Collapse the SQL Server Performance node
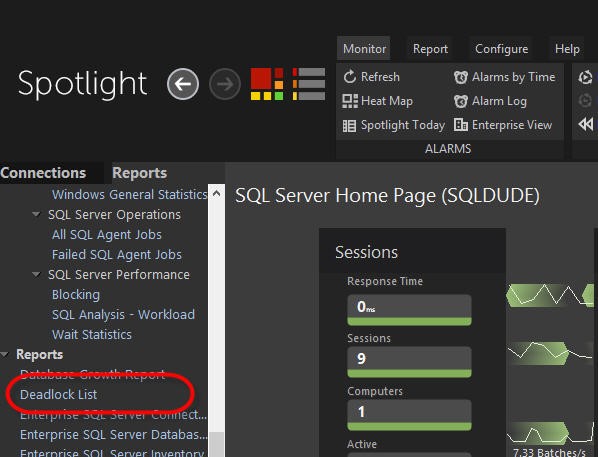598x457 pixels. pyautogui.click(x=36, y=274)
